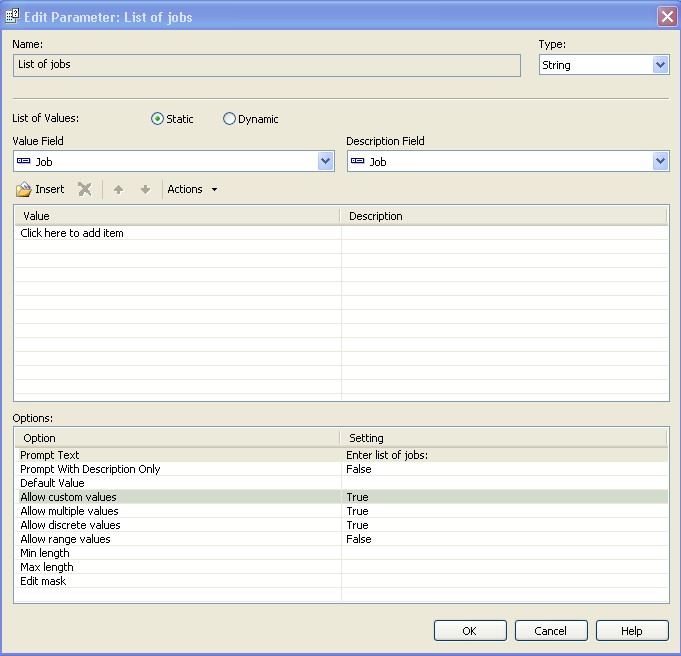Open the Actions menu
This screenshot has height=656, width=681.
coord(192,189)
